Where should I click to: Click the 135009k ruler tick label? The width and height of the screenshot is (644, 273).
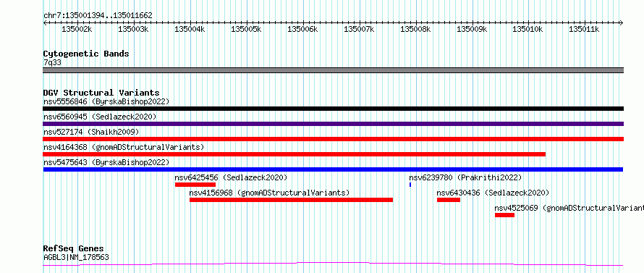tap(472, 29)
